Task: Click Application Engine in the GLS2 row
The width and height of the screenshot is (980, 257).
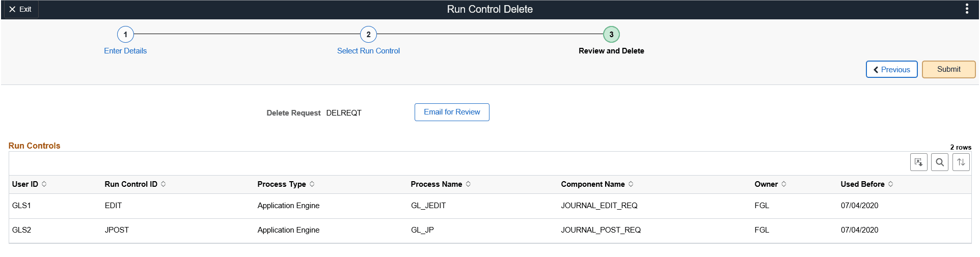Action: coord(288,230)
